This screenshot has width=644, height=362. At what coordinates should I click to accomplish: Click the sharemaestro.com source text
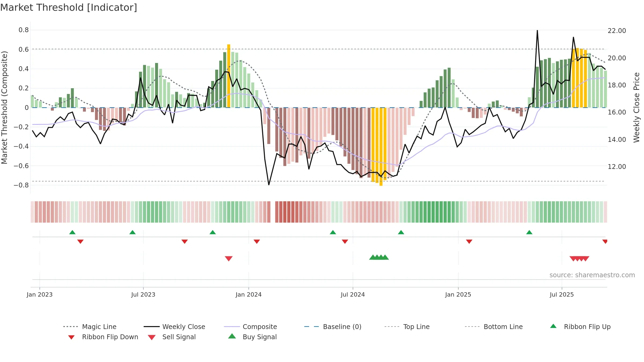pos(592,275)
